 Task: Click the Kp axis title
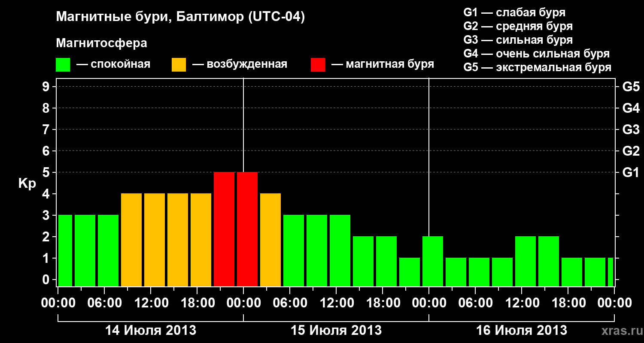27,184
